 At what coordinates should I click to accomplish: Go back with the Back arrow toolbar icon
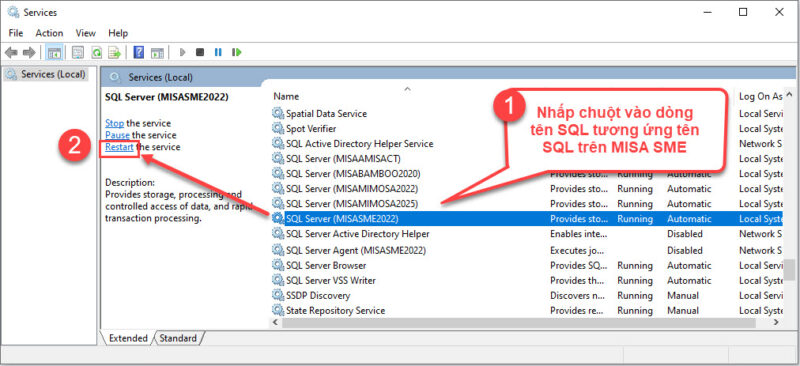click(12, 52)
